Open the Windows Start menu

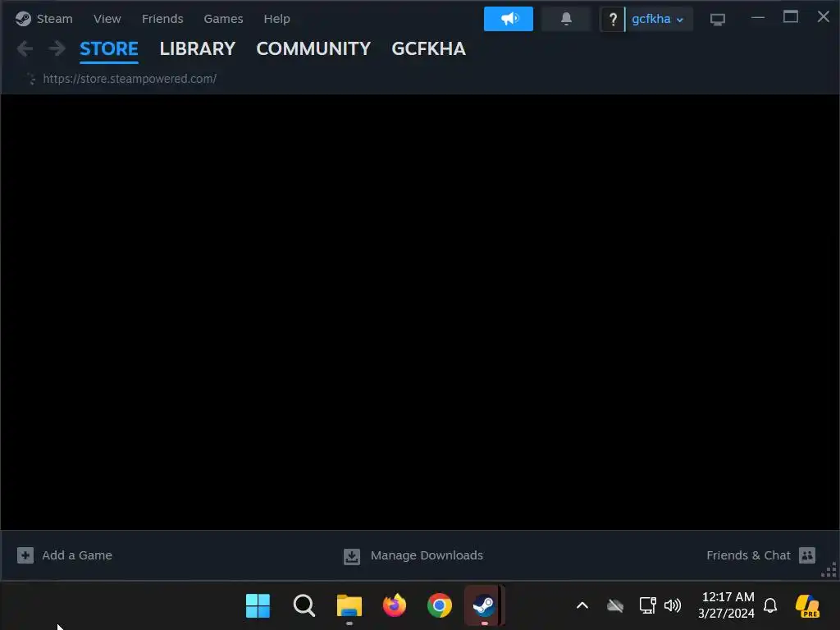coord(258,606)
